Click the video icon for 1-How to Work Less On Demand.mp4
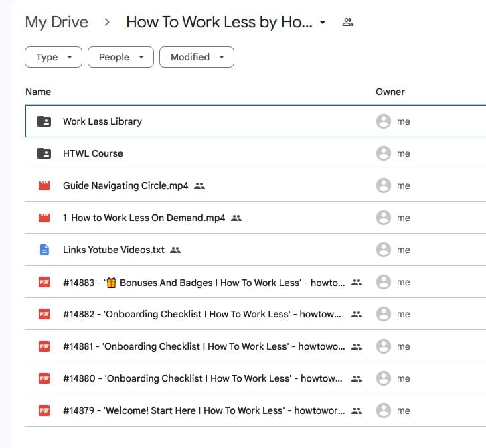Viewport: 486px width, 448px height. pyautogui.click(x=44, y=218)
